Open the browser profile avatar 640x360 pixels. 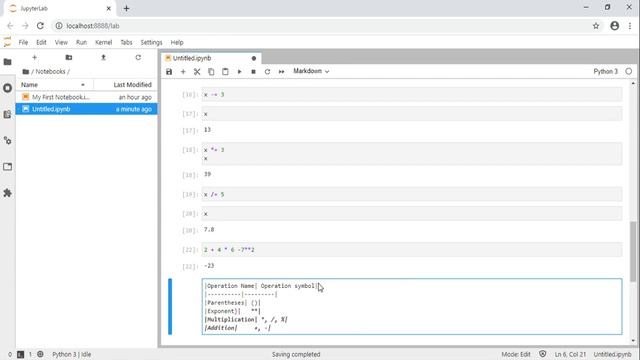[614, 26]
